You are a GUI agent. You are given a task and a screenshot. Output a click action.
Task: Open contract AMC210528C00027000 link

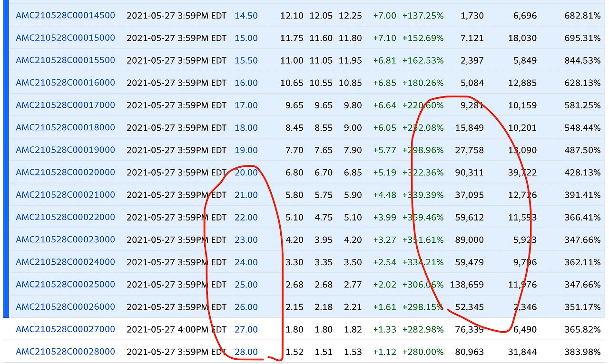[66, 329]
